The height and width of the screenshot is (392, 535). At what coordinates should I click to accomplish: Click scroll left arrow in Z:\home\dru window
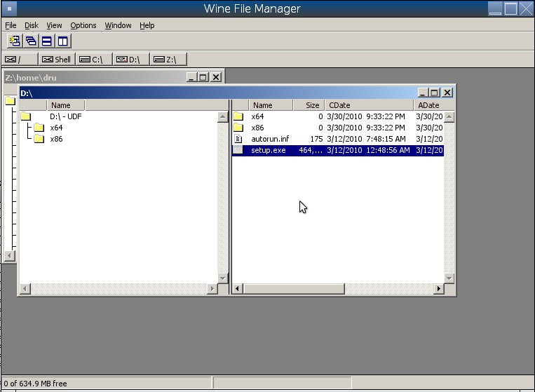pyautogui.click(x=10, y=255)
